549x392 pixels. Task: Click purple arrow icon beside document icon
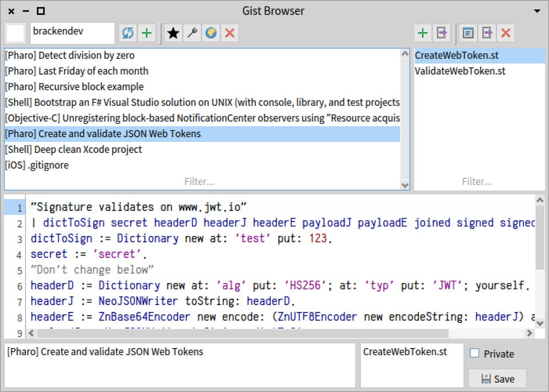pyautogui.click(x=487, y=33)
